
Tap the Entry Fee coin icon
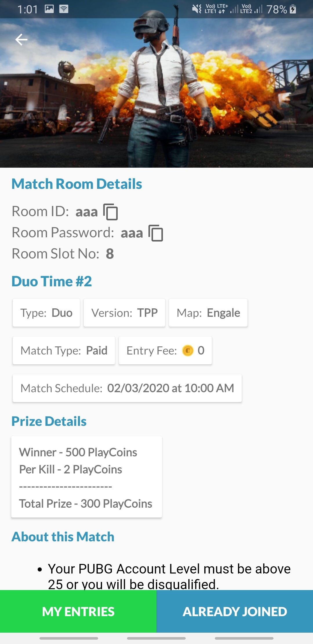[188, 351]
